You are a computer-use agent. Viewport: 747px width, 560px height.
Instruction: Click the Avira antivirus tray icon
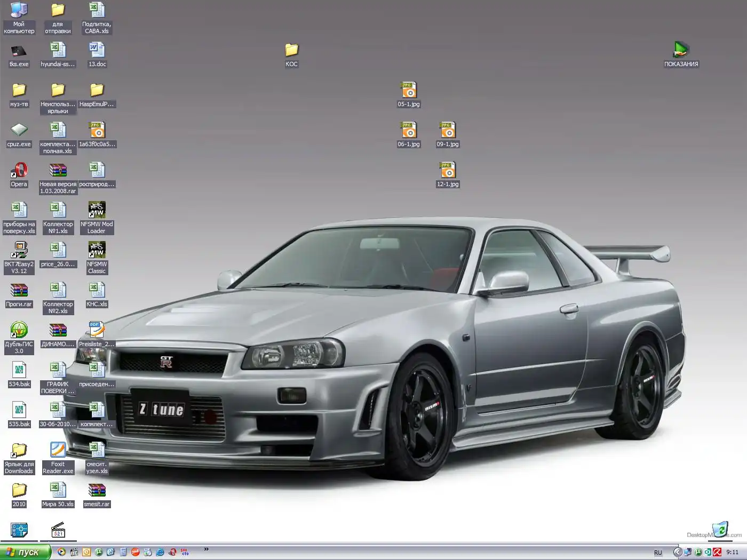point(717,552)
